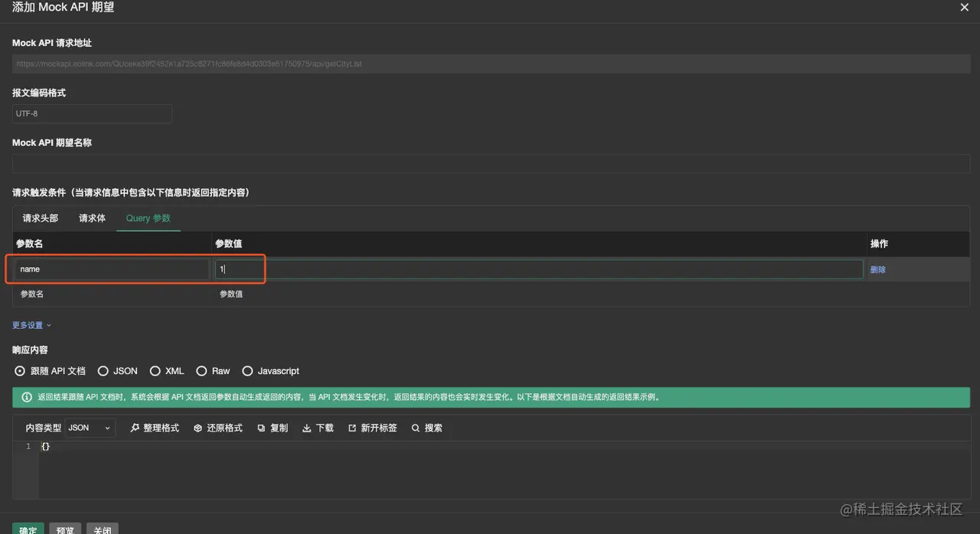Click the 操作 column header
The width and height of the screenshot is (980, 534).
pyautogui.click(x=879, y=244)
